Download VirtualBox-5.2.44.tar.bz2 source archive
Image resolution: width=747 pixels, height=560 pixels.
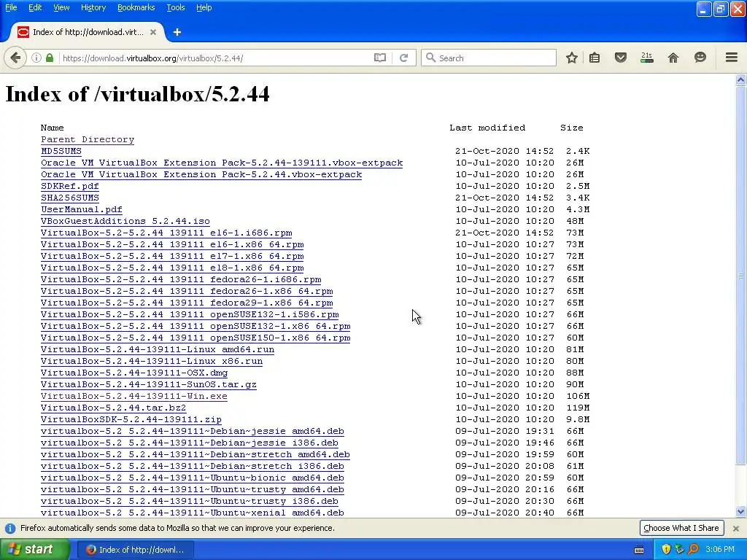click(x=113, y=408)
